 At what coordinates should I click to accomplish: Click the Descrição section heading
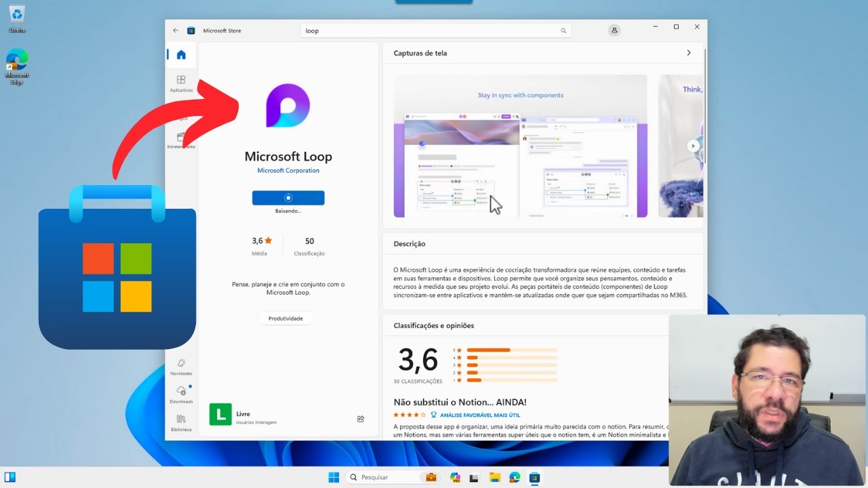pyautogui.click(x=410, y=244)
